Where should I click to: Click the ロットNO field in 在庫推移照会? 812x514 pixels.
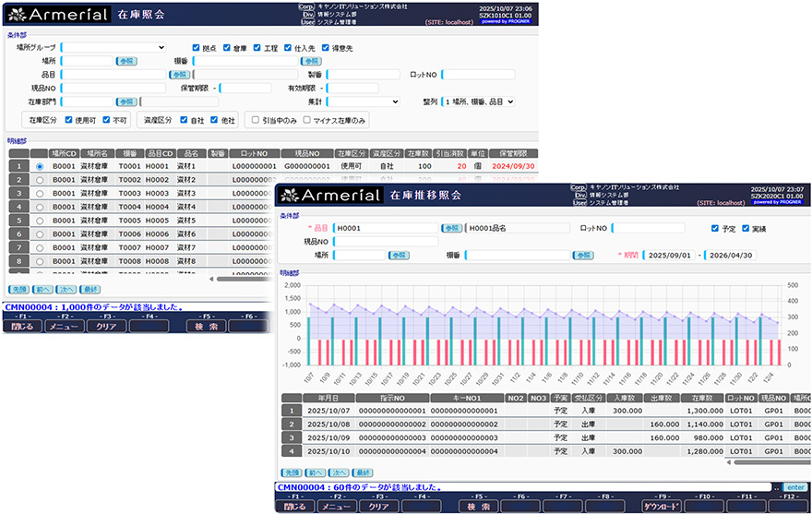coord(653,228)
